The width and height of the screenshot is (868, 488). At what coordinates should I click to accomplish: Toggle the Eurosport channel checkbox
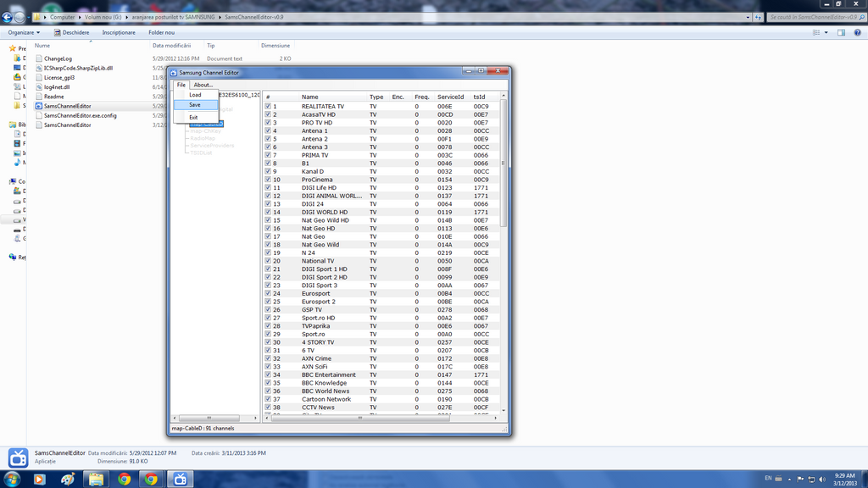[268, 293]
